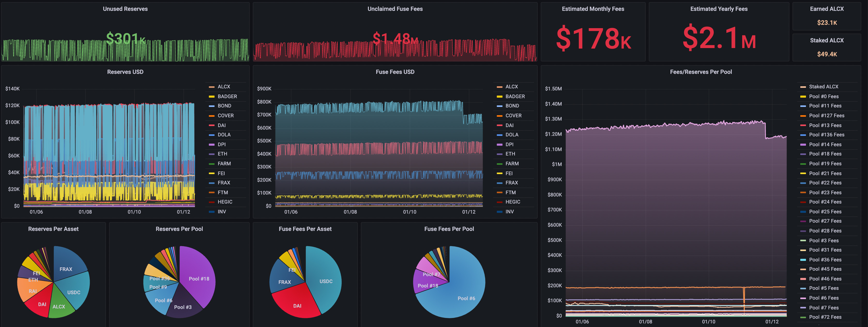
Task: Select USDC slice in Fuse Fees Per Asset pie
Action: tap(325, 281)
